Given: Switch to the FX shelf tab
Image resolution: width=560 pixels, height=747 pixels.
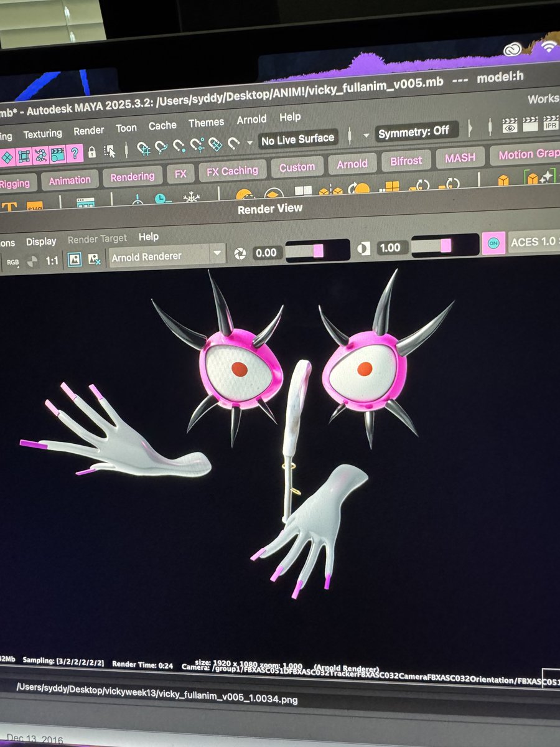Looking at the screenshot, I should [180, 174].
